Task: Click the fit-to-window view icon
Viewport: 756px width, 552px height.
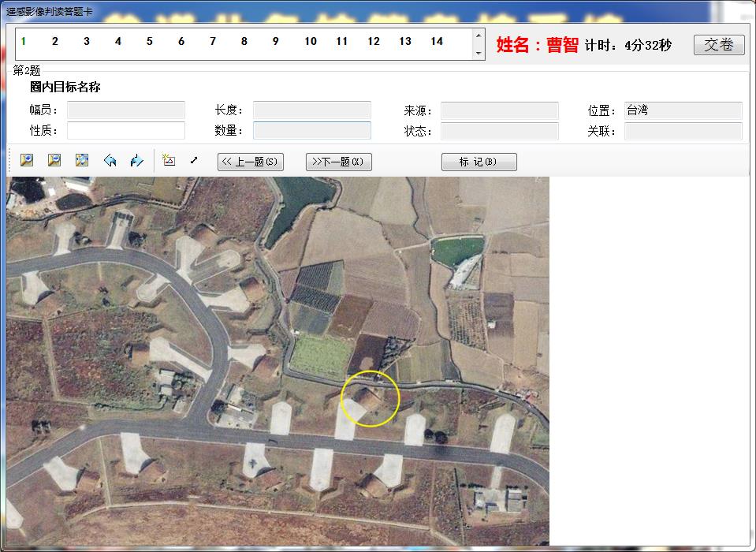Action: [x=82, y=161]
